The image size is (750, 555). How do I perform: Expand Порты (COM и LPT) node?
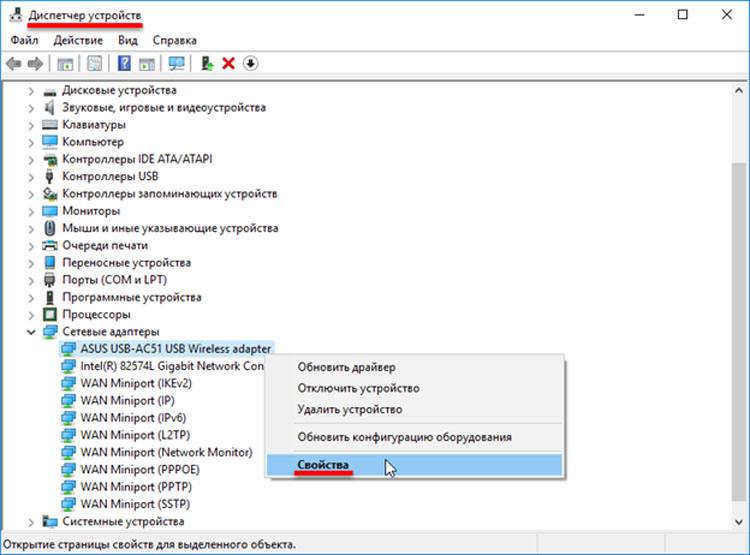click(x=31, y=280)
